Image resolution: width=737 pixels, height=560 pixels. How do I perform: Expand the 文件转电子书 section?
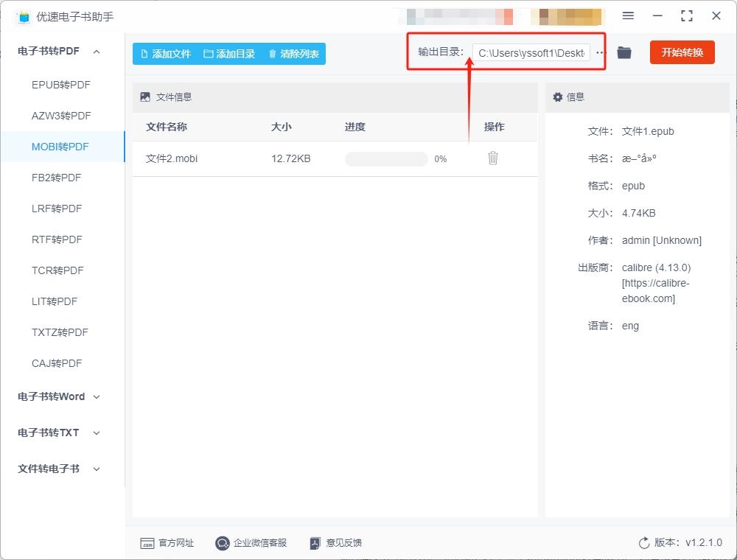pyautogui.click(x=97, y=469)
